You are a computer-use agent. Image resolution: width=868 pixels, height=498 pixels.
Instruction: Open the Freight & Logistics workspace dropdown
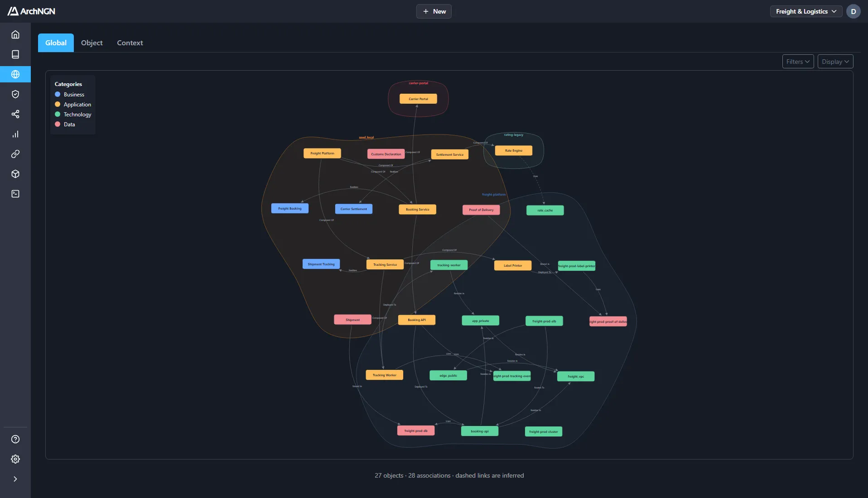[806, 11]
